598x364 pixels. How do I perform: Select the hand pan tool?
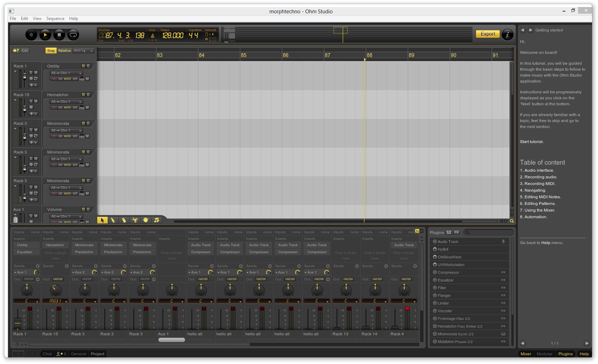[145, 220]
